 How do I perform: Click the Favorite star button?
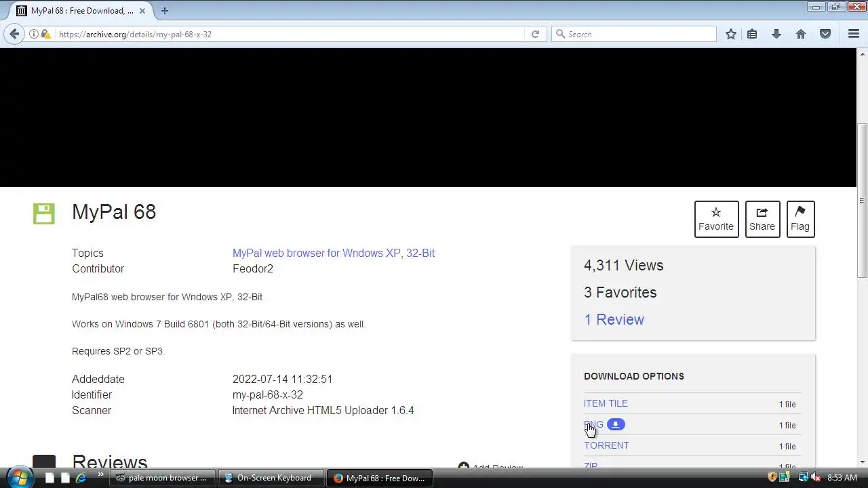[x=716, y=219]
